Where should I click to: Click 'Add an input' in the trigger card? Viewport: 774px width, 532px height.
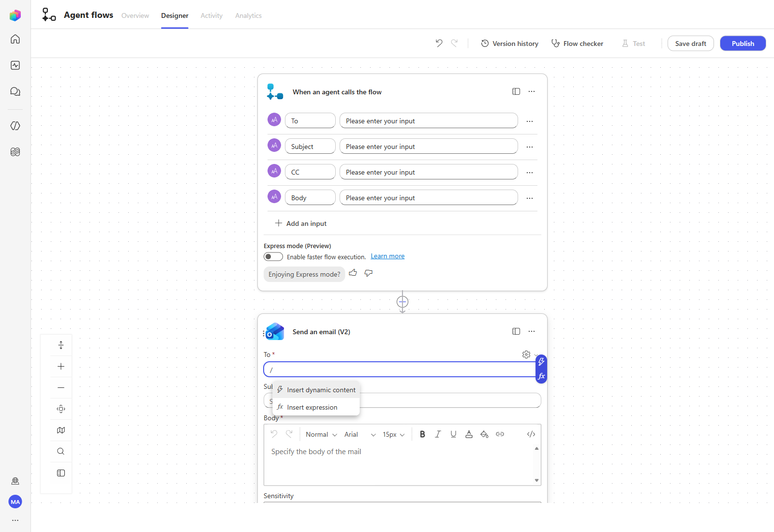(x=301, y=223)
